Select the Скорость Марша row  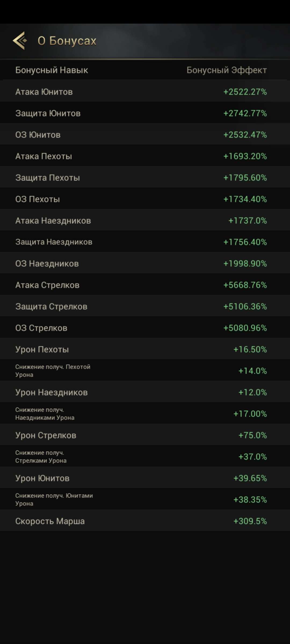[145, 521]
